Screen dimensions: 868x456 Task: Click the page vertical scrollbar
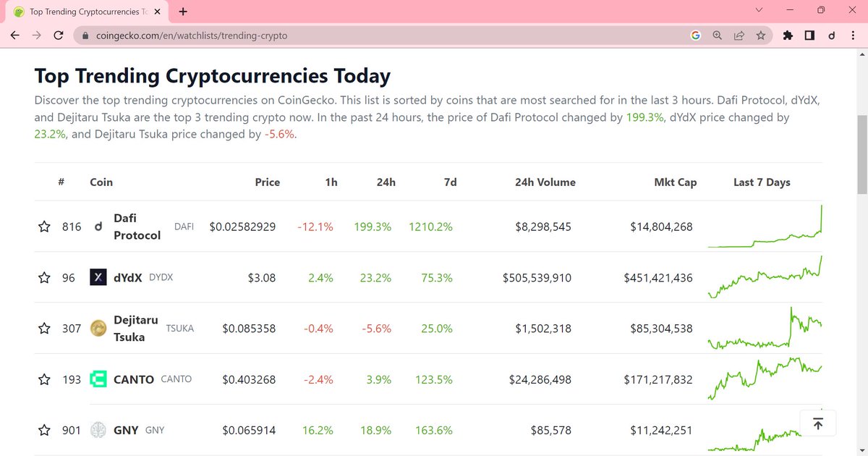(861, 153)
